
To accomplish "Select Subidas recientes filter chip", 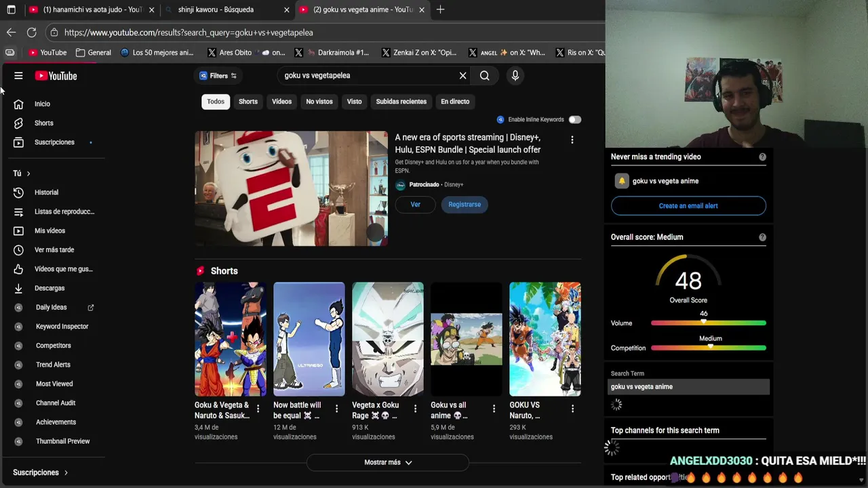I will [401, 102].
